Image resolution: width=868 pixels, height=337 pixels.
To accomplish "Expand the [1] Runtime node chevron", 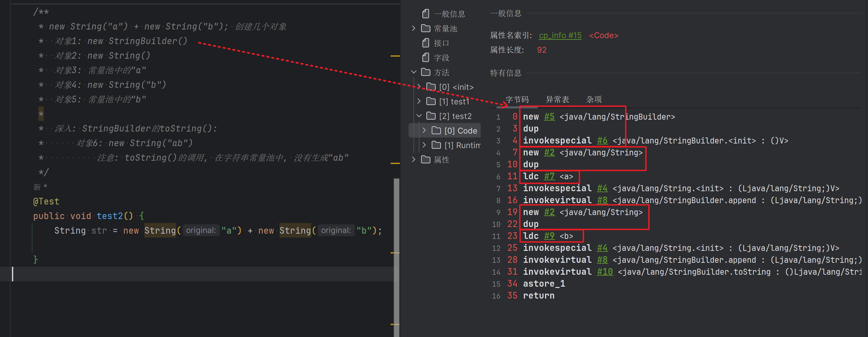I will coord(424,145).
